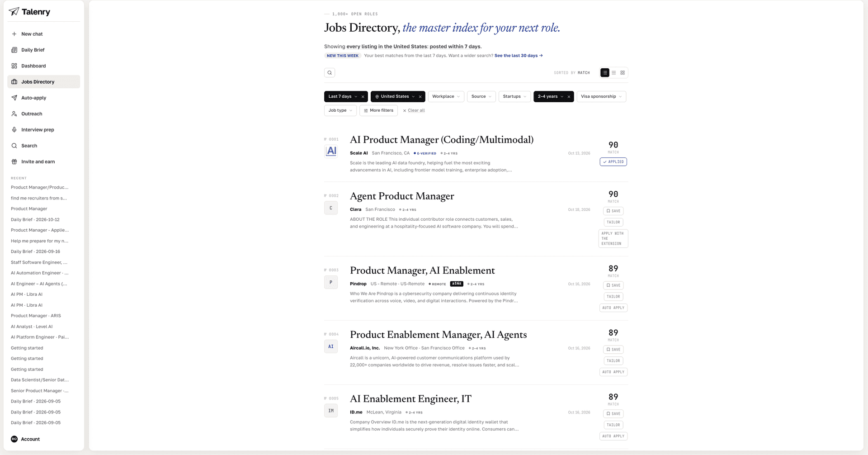Open the Visa sponsorship dropdown

pos(601,96)
